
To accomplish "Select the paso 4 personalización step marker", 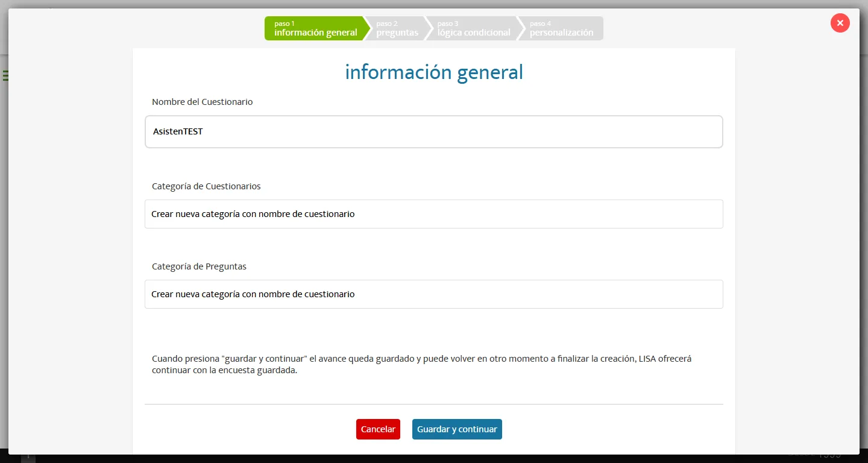I will (561, 28).
